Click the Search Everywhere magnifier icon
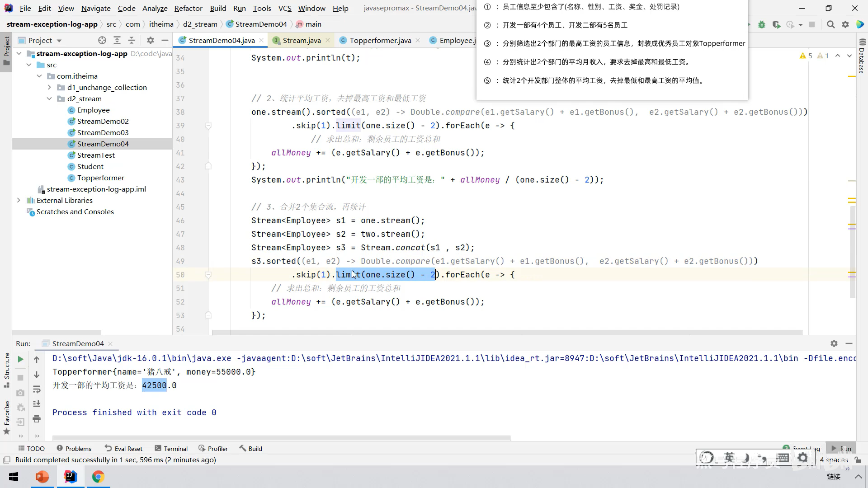868x488 pixels. (x=830, y=24)
